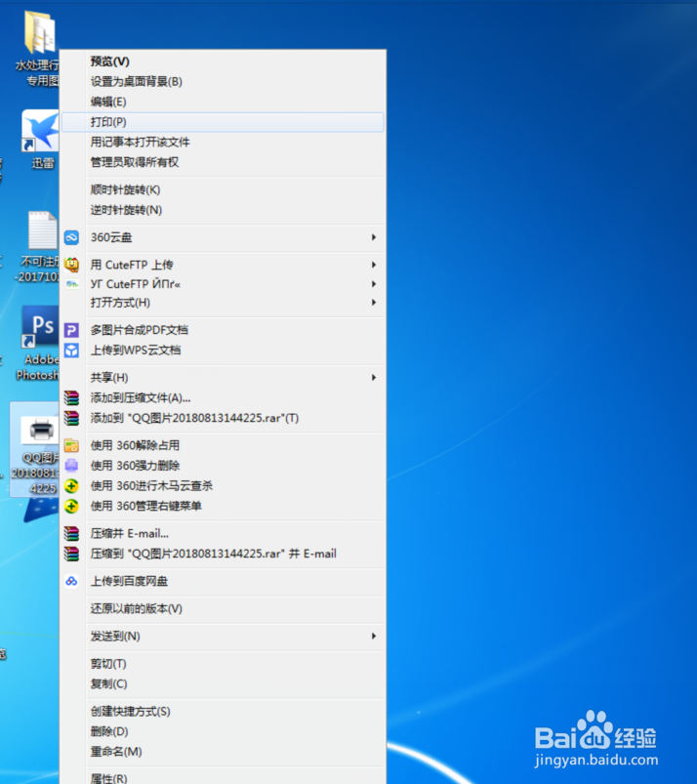Select the text document icon on desktop
This screenshot has width=697, height=784.
point(43,230)
